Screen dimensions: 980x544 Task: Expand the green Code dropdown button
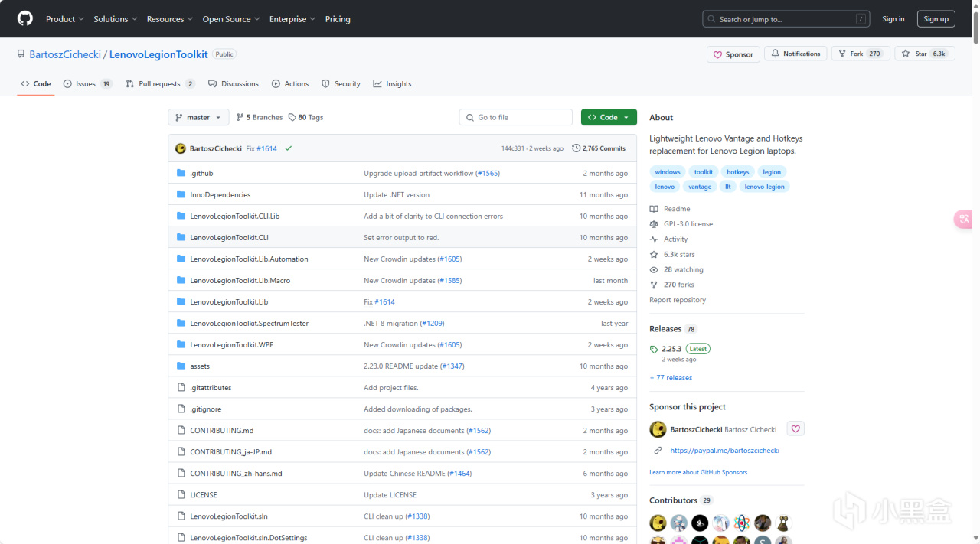click(x=609, y=117)
